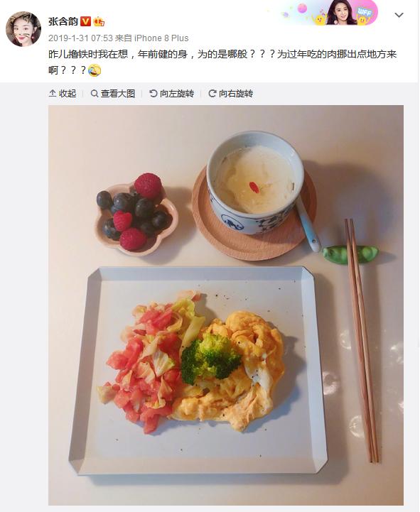Click the up-arrow icon beside 收起
The height and width of the screenshot is (512, 420).
[53, 94]
